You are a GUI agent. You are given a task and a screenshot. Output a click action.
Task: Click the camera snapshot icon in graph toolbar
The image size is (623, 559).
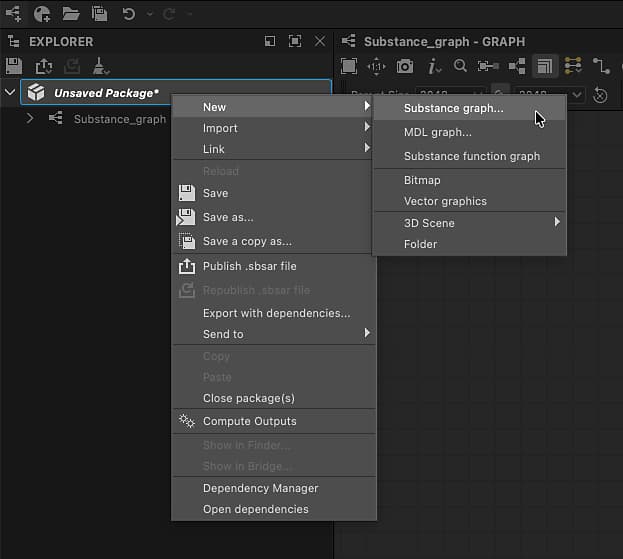[x=404, y=66]
